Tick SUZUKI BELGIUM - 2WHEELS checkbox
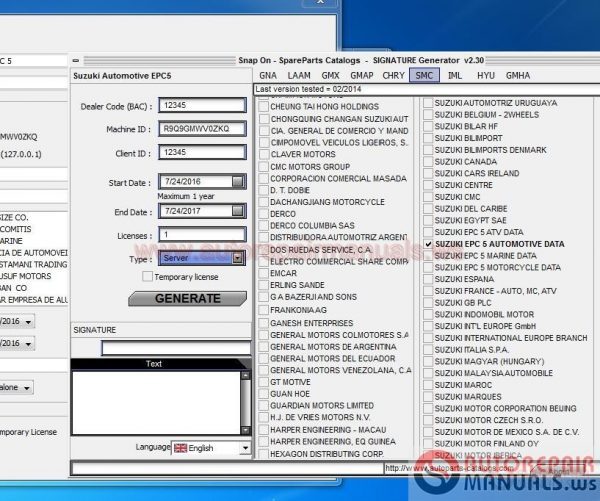This screenshot has height=501, width=600. (x=428, y=114)
